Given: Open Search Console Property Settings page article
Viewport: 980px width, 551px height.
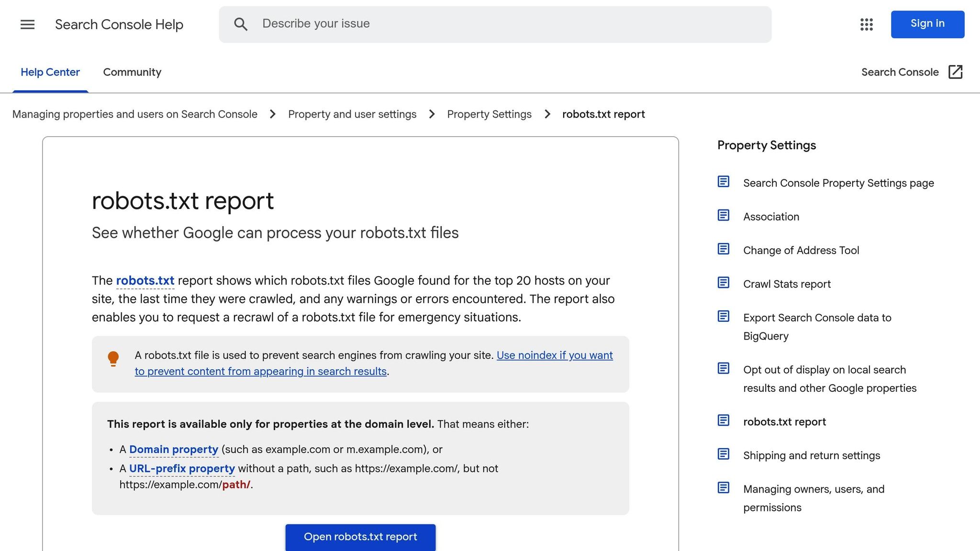Looking at the screenshot, I should (838, 183).
